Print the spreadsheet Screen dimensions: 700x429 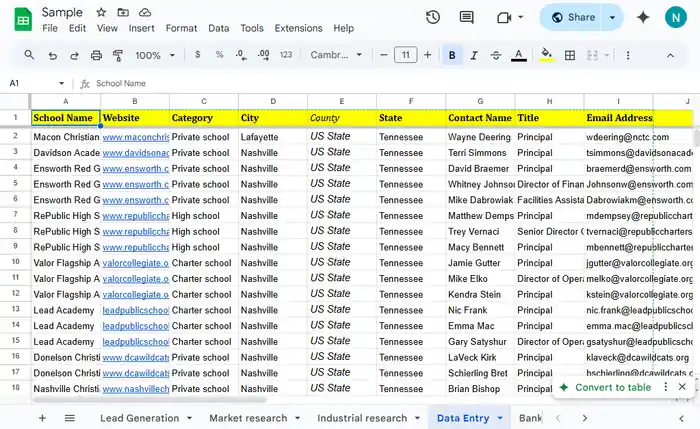point(96,55)
